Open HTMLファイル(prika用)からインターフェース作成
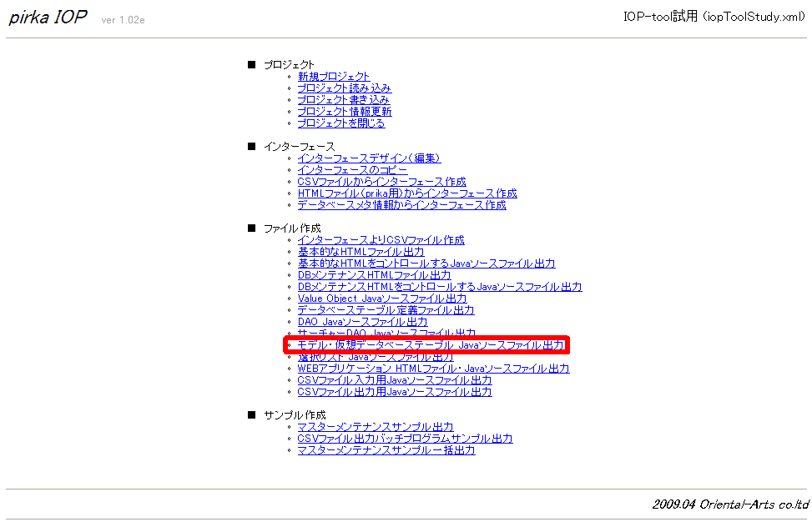 point(406,193)
